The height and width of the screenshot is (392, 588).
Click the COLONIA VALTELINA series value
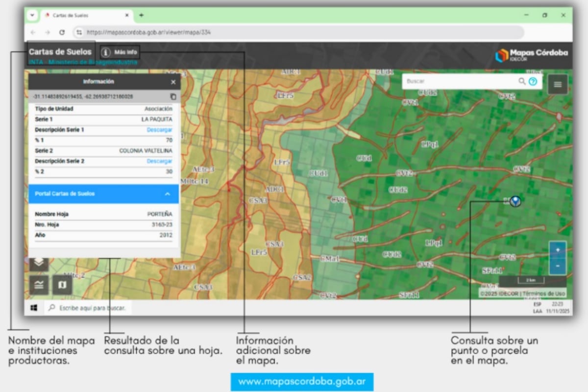pyautogui.click(x=146, y=151)
